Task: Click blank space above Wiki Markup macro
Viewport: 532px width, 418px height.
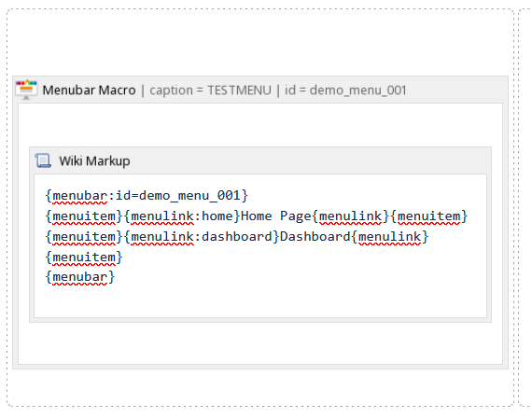Action: coord(260,125)
